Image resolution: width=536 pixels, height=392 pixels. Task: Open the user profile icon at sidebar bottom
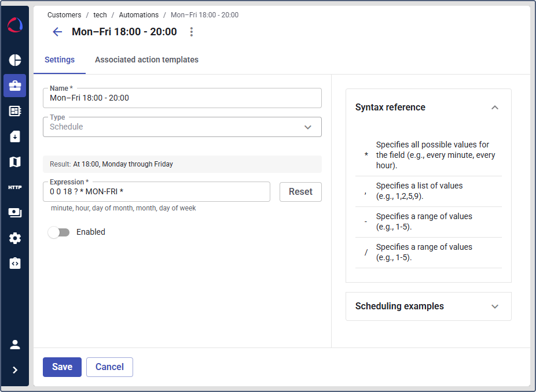coord(14,344)
